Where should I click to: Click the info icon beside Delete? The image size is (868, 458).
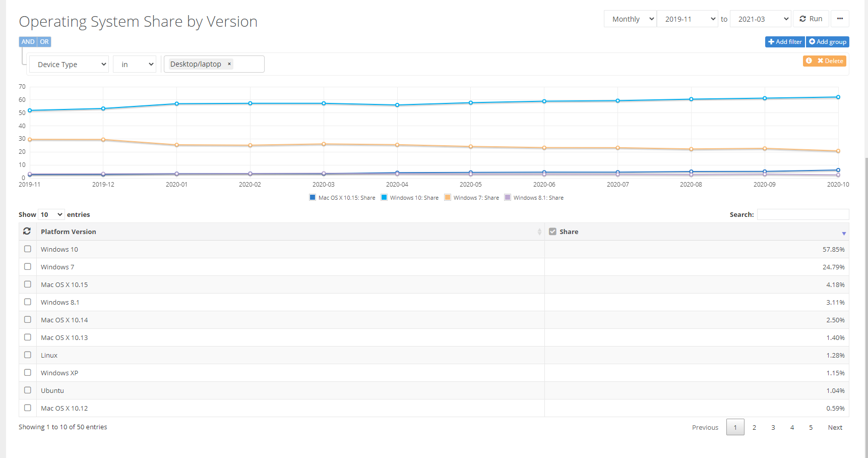coord(809,61)
